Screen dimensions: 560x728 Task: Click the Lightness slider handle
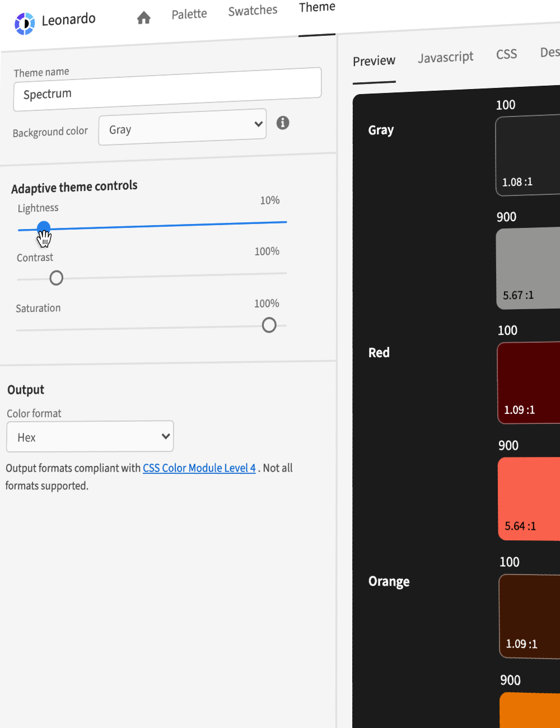coord(44,228)
